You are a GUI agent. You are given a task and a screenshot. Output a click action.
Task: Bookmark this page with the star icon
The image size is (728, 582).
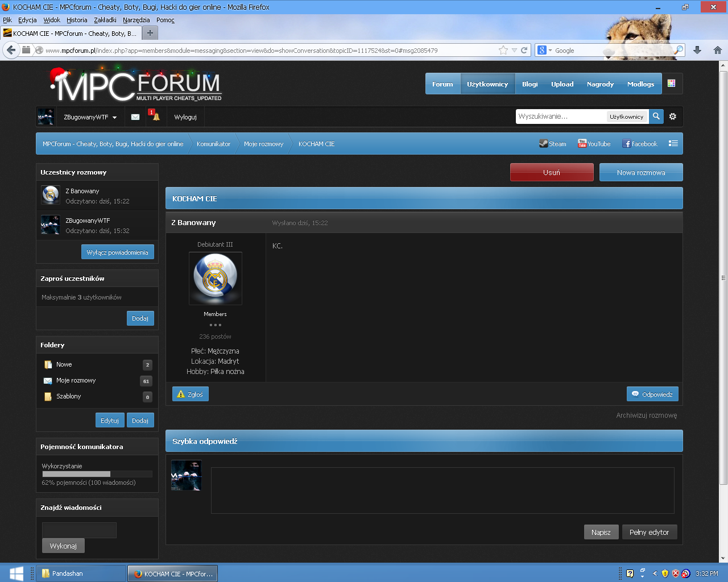click(x=503, y=50)
